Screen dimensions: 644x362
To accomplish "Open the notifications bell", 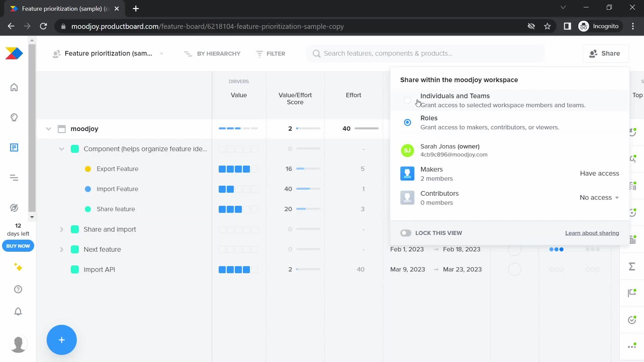I will point(18,311).
